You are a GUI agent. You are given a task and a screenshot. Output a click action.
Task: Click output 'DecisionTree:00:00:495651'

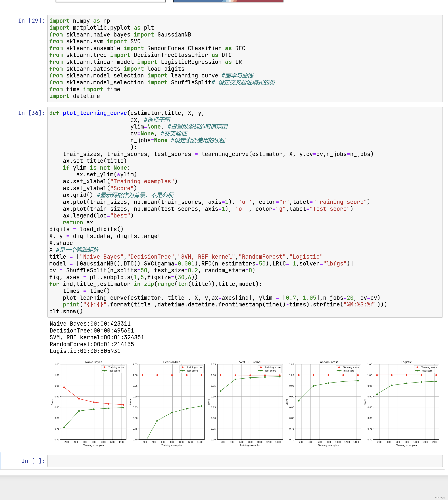pos(92,331)
